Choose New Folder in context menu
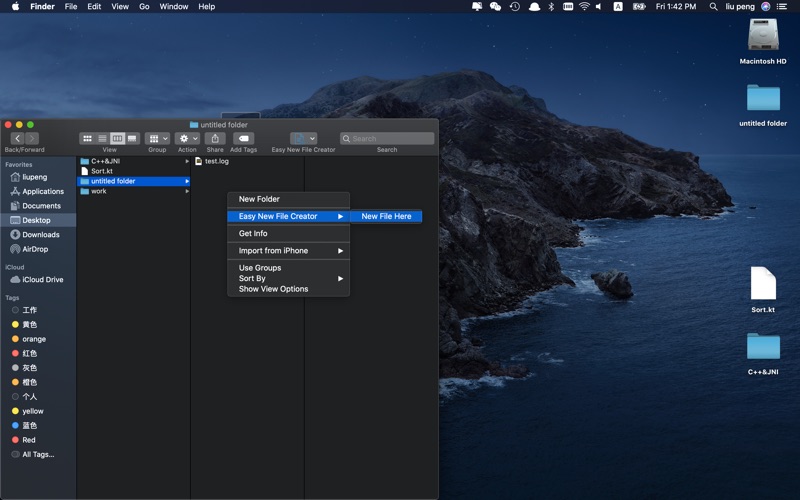This screenshot has height=500, width=800. (259, 199)
